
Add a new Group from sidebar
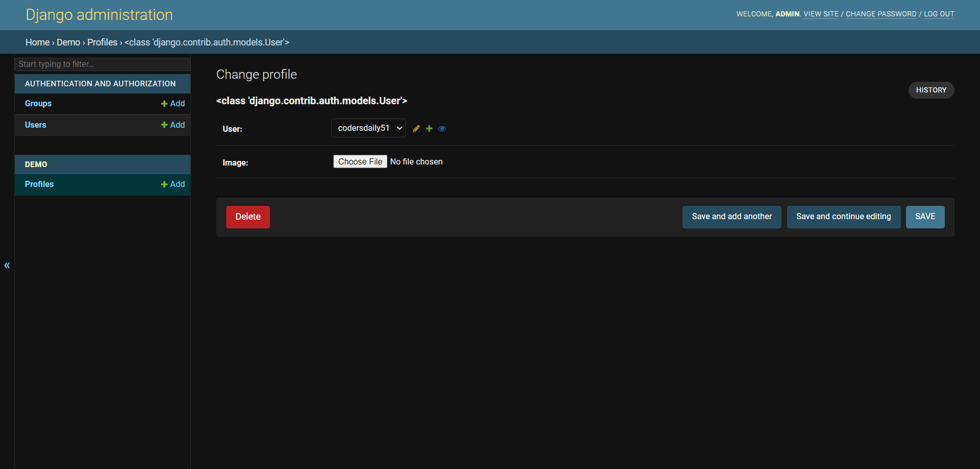(173, 104)
